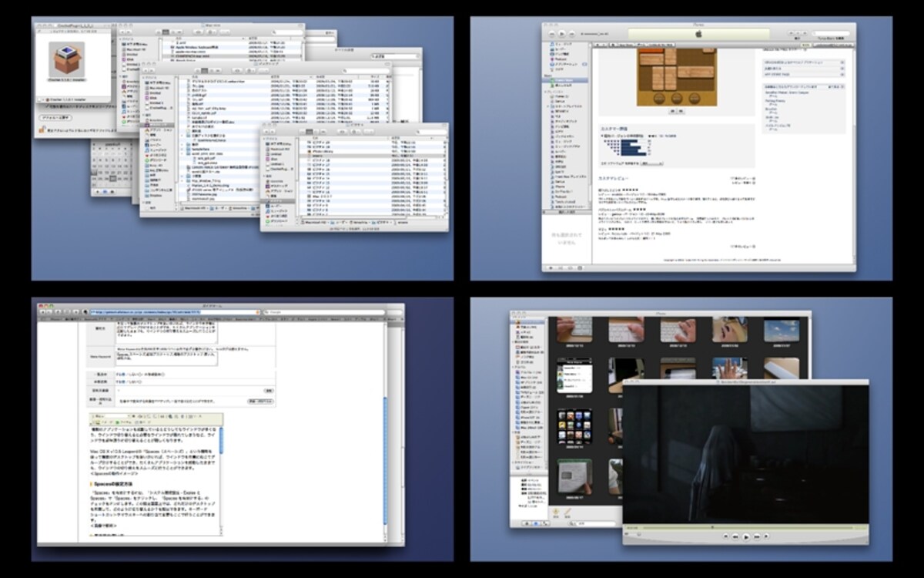Click the back/forward arrows in the front Finder window
924x578 pixels.
coord(271,132)
